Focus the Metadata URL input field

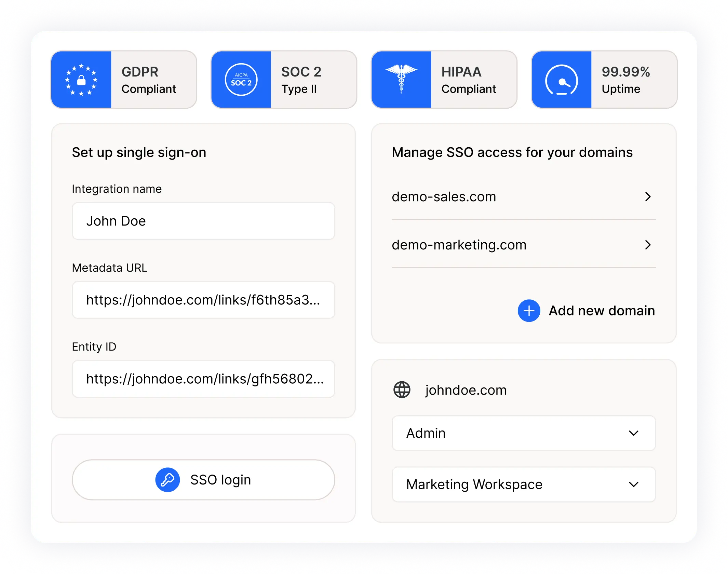click(x=203, y=300)
